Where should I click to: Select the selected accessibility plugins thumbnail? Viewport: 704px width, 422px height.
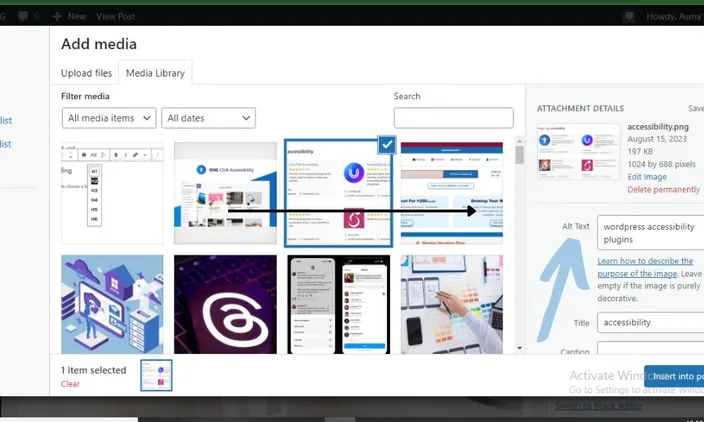[x=339, y=193]
